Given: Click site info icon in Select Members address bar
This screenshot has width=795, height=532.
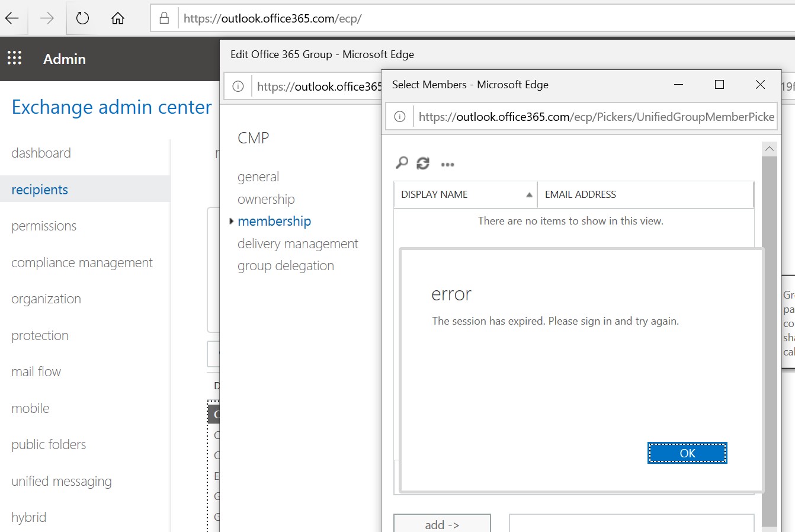Looking at the screenshot, I should coord(400,117).
